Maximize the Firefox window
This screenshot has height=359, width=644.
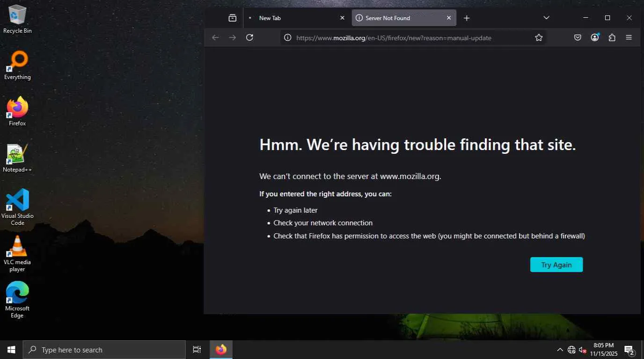(607, 18)
